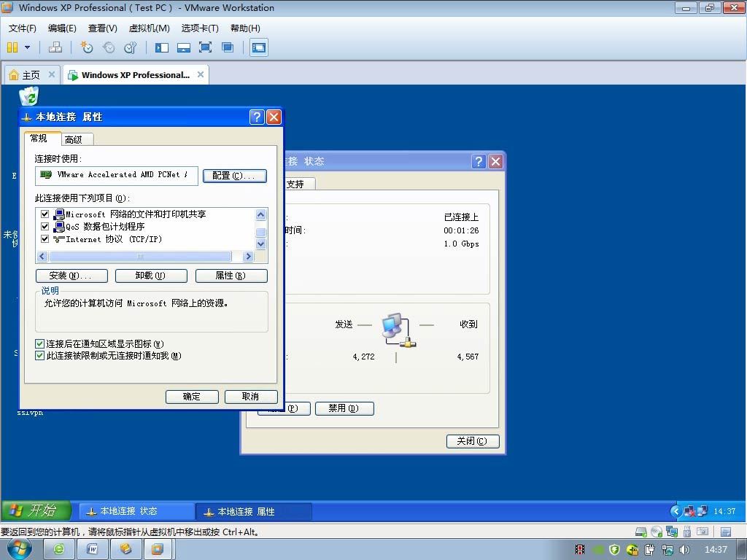Image resolution: width=747 pixels, height=560 pixels.
Task: Switch to 本地连接 状态 taskbar item
Action: point(136,511)
